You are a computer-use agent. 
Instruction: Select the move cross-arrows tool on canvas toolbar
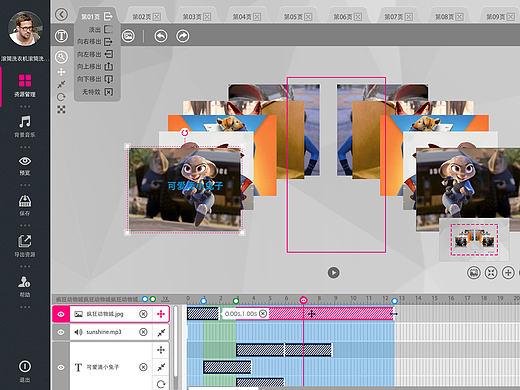click(x=61, y=72)
